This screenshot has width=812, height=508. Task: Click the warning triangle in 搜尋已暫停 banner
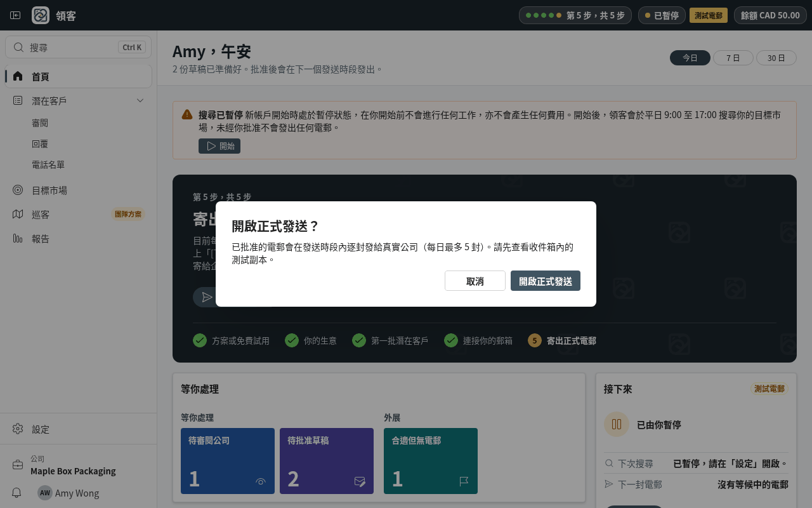tap(187, 114)
